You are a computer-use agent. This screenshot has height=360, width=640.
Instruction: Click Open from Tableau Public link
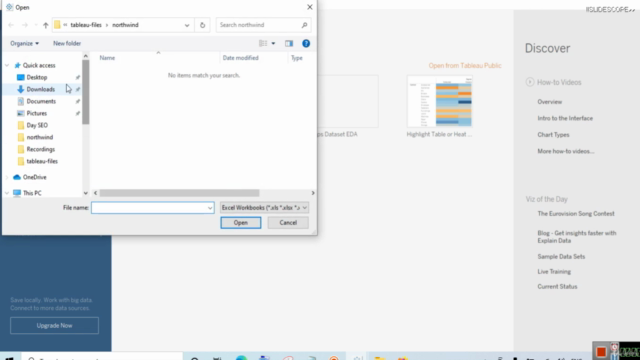point(465,65)
